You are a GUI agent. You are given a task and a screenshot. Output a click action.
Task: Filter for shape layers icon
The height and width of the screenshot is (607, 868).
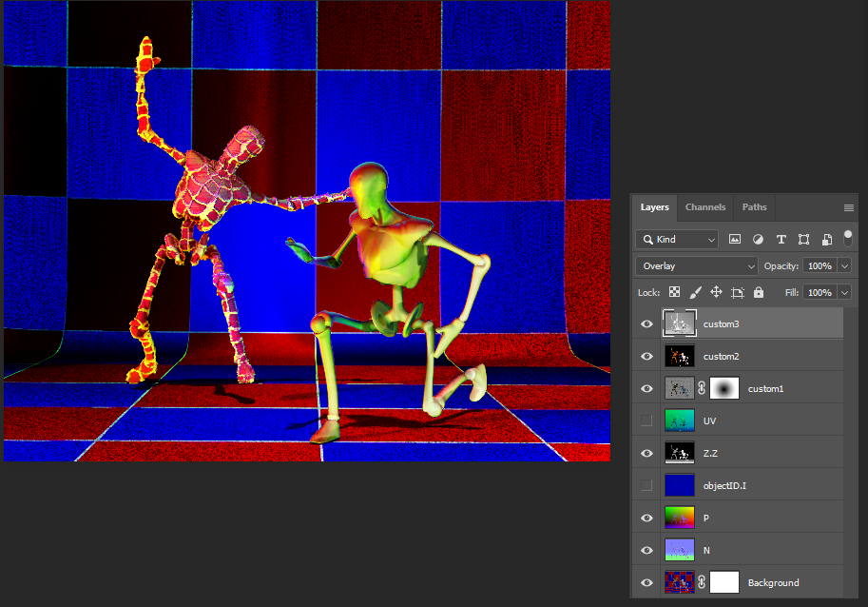pos(803,240)
